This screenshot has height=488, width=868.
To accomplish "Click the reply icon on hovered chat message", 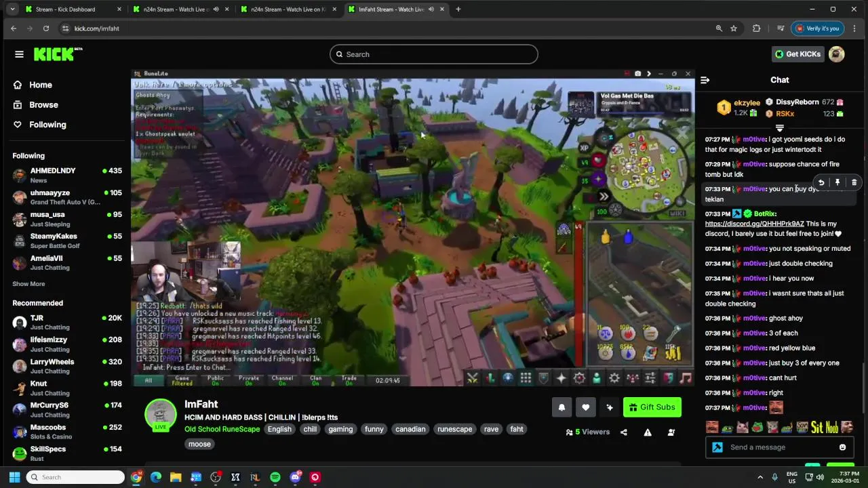I will (x=821, y=182).
